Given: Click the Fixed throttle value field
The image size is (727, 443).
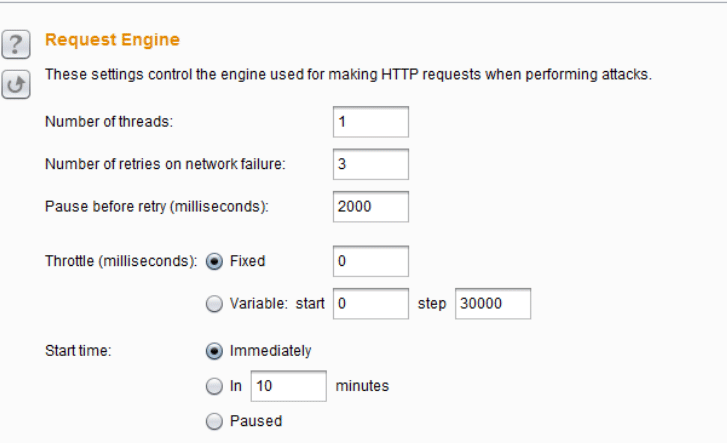Looking at the screenshot, I should 371,262.
